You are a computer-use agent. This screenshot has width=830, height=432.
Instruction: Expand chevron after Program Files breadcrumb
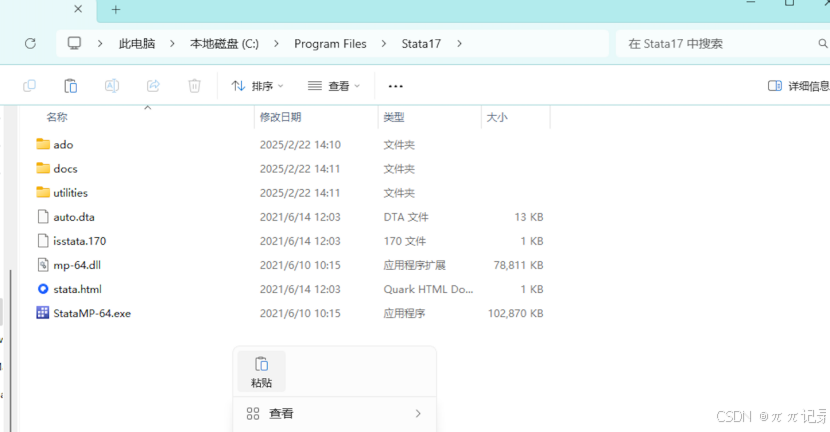pos(384,43)
